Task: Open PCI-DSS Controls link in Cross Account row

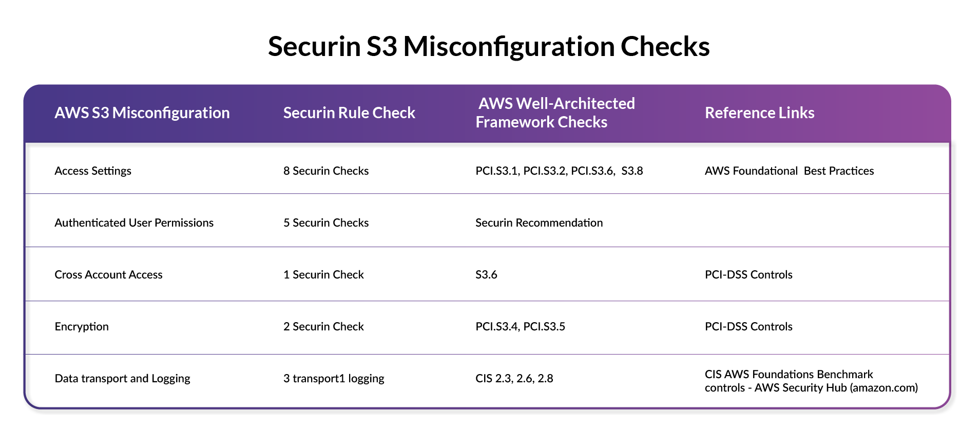Action: pos(748,274)
